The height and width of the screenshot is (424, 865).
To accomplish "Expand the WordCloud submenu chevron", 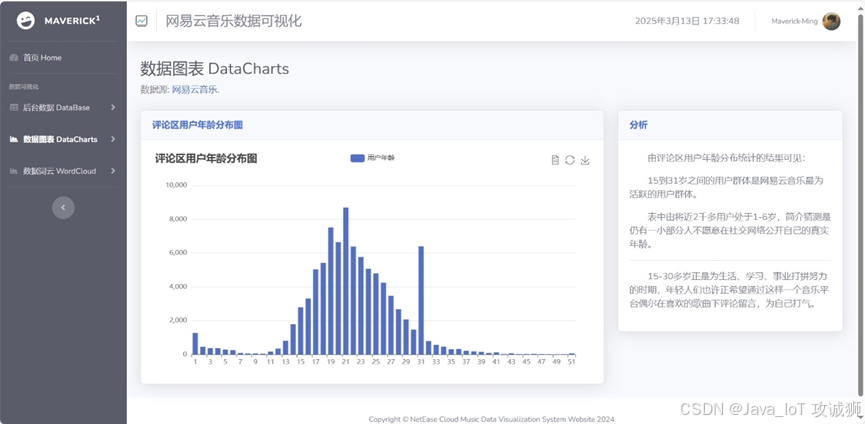I will click(x=113, y=171).
